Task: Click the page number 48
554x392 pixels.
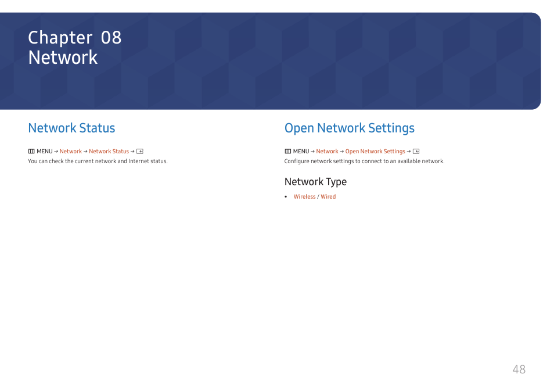Action: point(519,369)
